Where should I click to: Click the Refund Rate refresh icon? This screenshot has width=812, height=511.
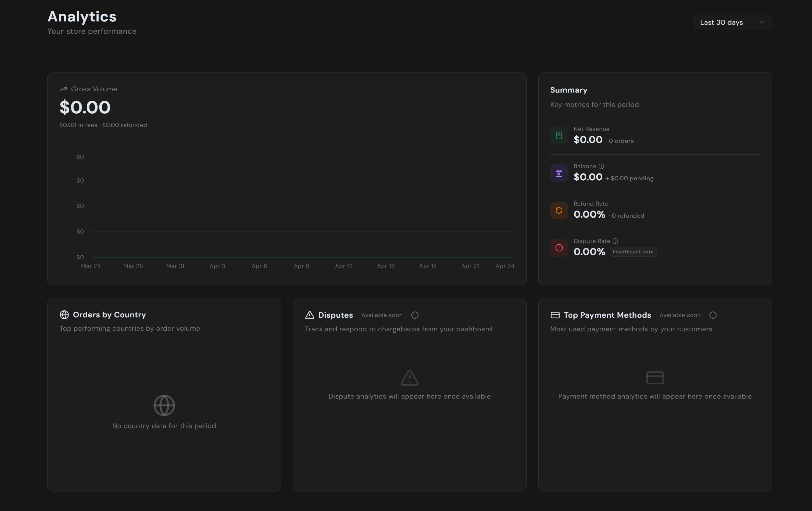pyautogui.click(x=558, y=210)
